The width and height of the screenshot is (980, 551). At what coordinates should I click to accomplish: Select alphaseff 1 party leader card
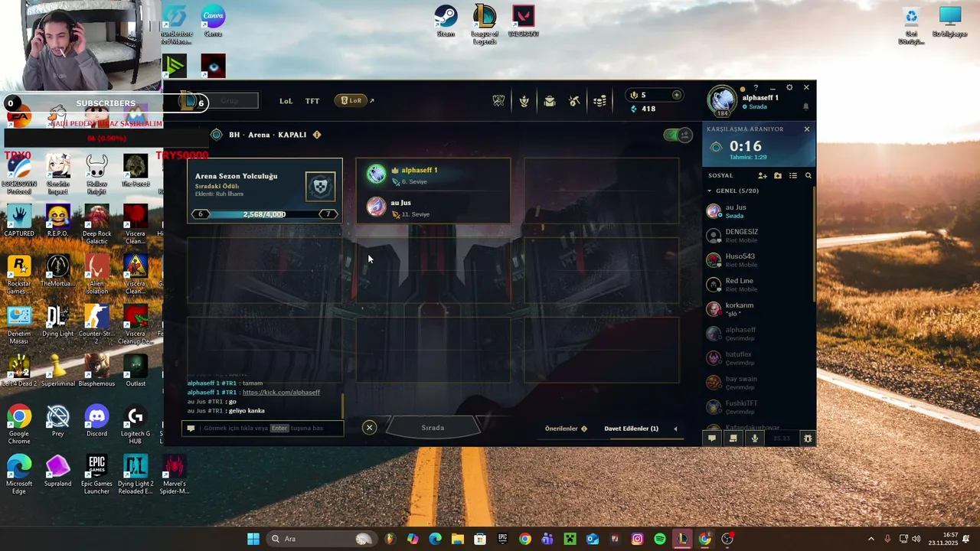click(433, 175)
